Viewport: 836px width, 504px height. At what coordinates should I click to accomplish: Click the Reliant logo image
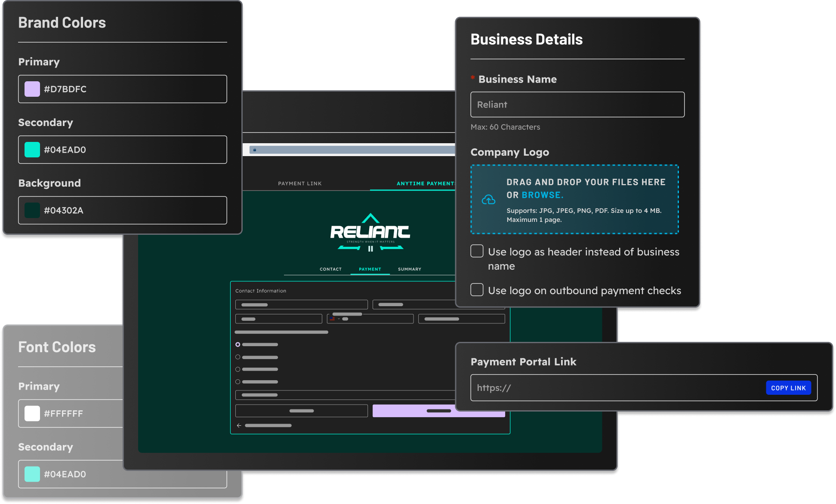click(x=370, y=232)
